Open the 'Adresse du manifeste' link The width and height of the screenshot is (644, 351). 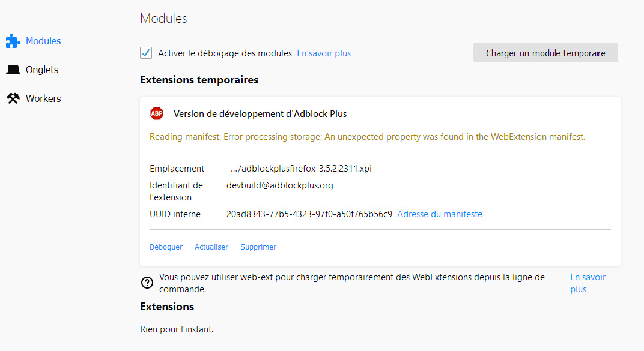(x=440, y=214)
